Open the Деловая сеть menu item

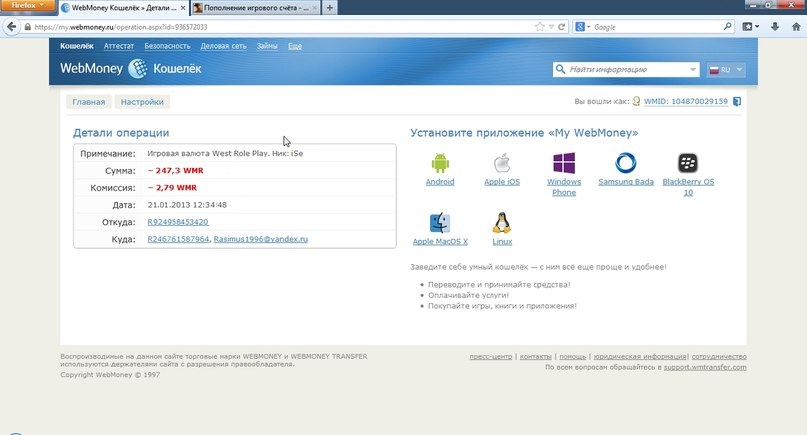223,46
